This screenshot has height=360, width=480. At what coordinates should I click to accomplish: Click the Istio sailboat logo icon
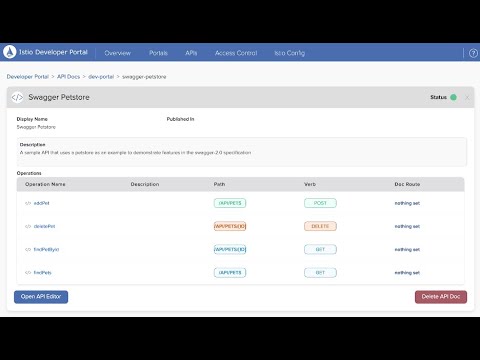click(x=10, y=52)
